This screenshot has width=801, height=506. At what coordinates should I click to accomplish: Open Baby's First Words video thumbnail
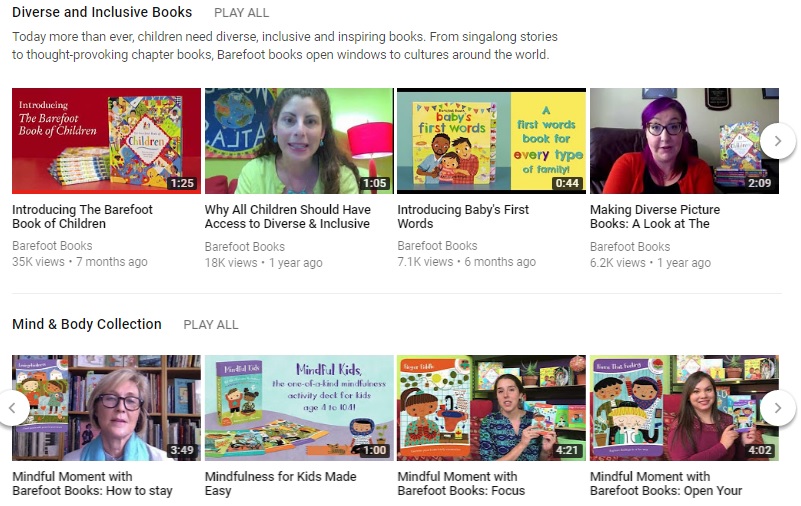[x=491, y=141]
